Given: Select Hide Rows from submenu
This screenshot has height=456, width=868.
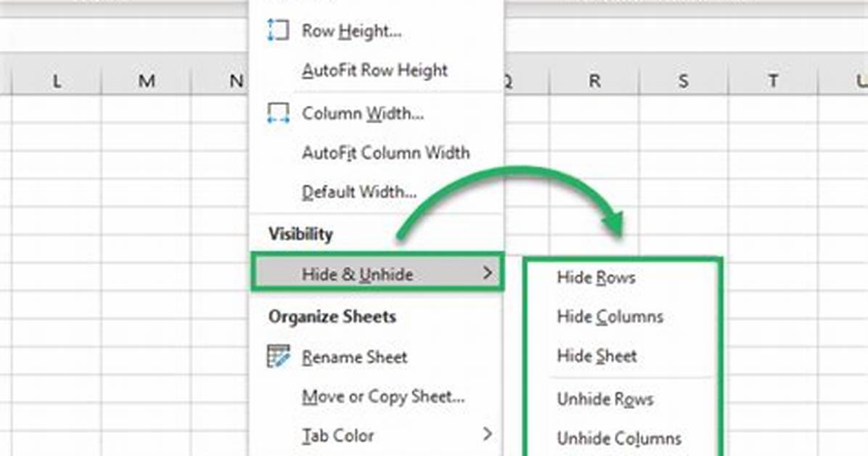Looking at the screenshot, I should pos(596,277).
